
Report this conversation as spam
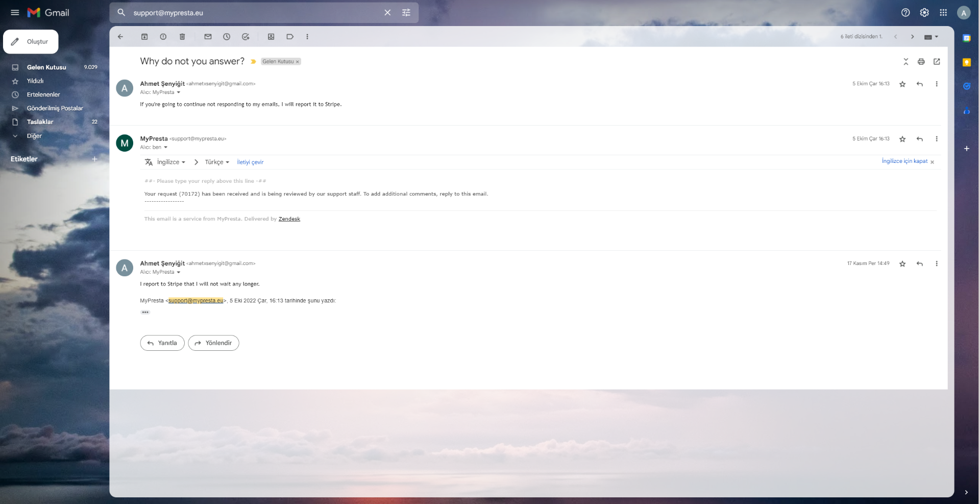tap(163, 37)
